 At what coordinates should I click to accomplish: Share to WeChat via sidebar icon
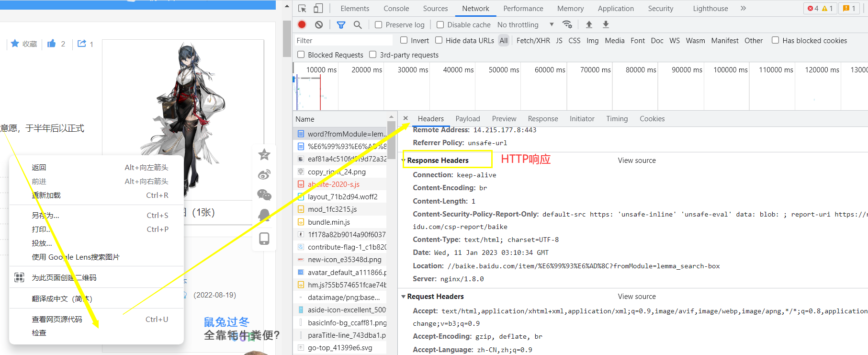264,195
